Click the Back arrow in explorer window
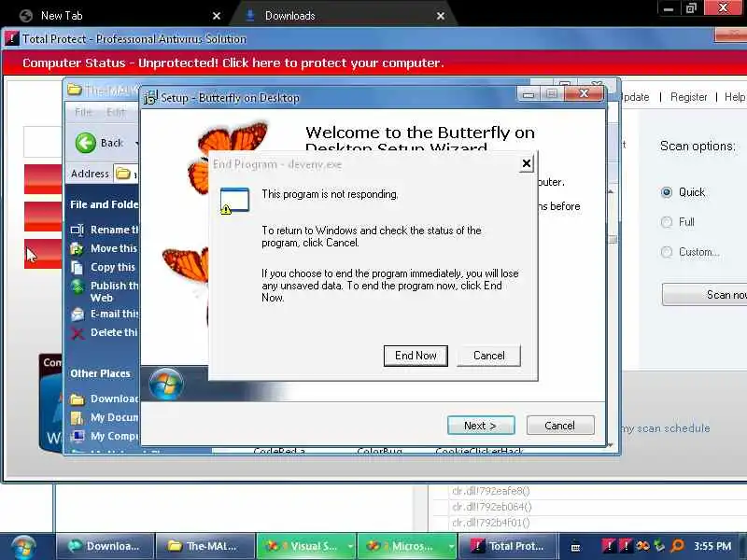 (86, 143)
